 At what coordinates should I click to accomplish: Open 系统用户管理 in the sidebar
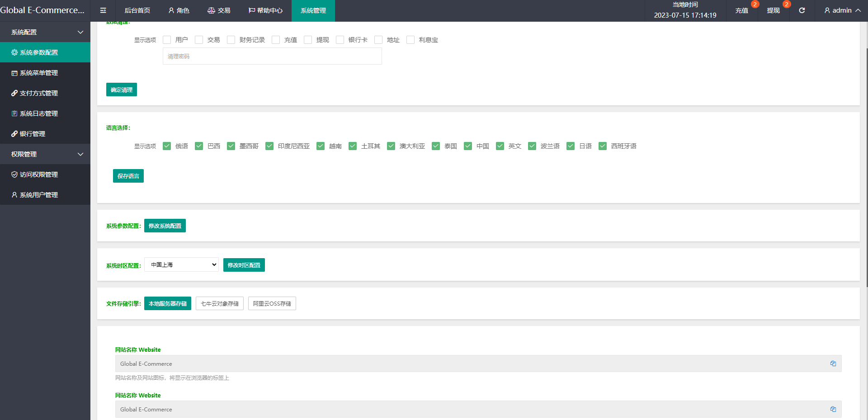click(39, 195)
